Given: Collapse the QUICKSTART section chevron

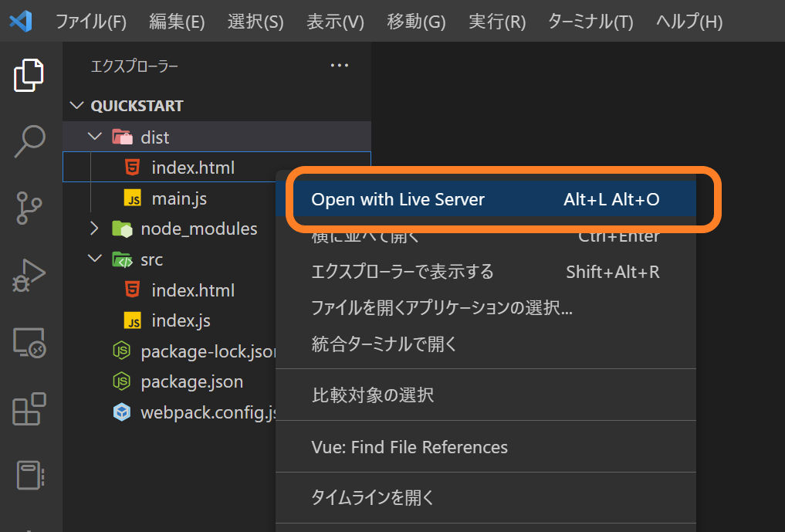Looking at the screenshot, I should pyautogui.click(x=76, y=106).
